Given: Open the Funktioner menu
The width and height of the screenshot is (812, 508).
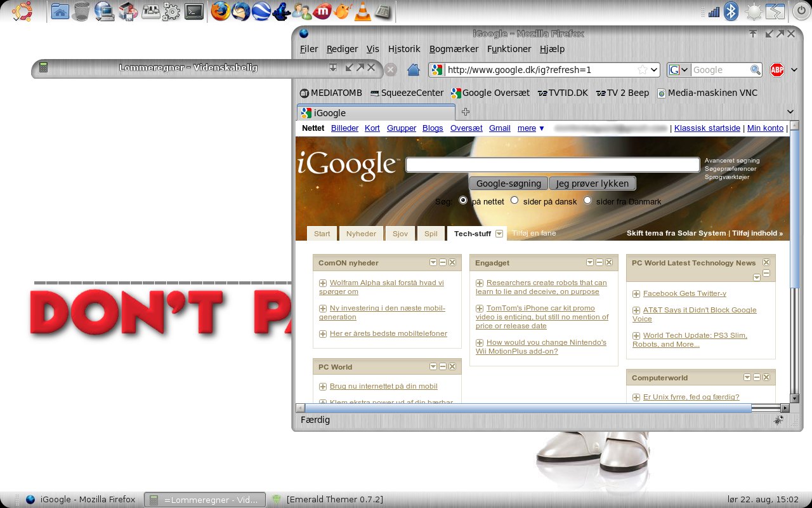Looking at the screenshot, I should [509, 49].
